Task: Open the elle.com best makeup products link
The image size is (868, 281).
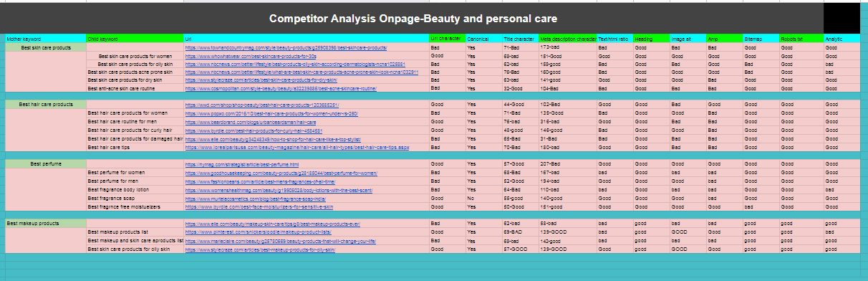Action: pyautogui.click(x=272, y=224)
